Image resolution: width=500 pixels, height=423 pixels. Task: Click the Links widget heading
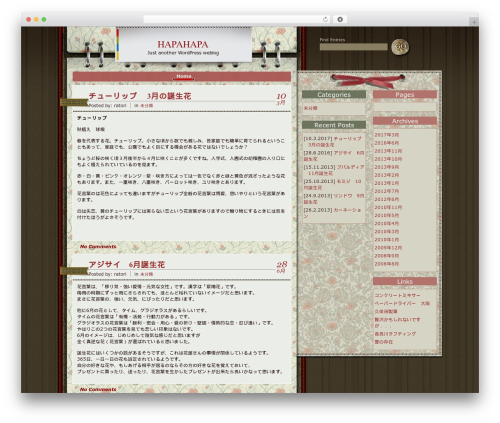(405, 281)
